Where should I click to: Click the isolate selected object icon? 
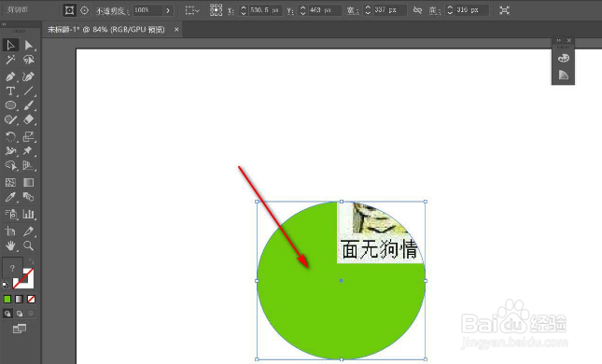tap(505, 10)
